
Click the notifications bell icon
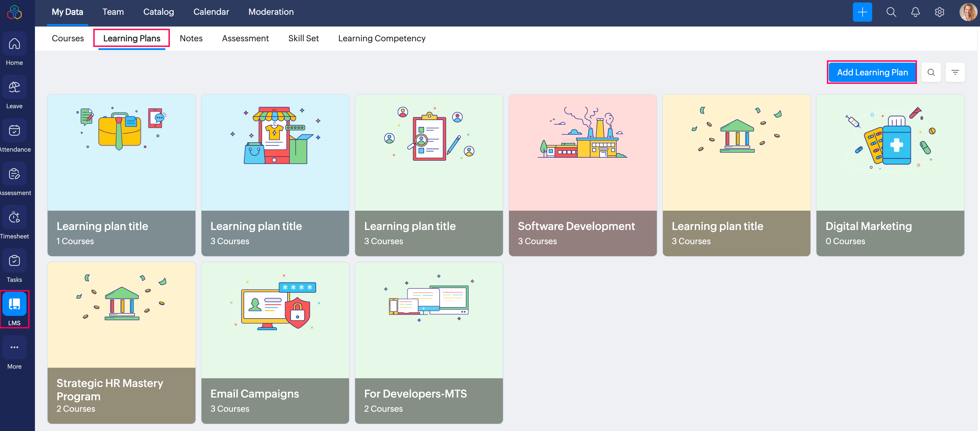[915, 12]
